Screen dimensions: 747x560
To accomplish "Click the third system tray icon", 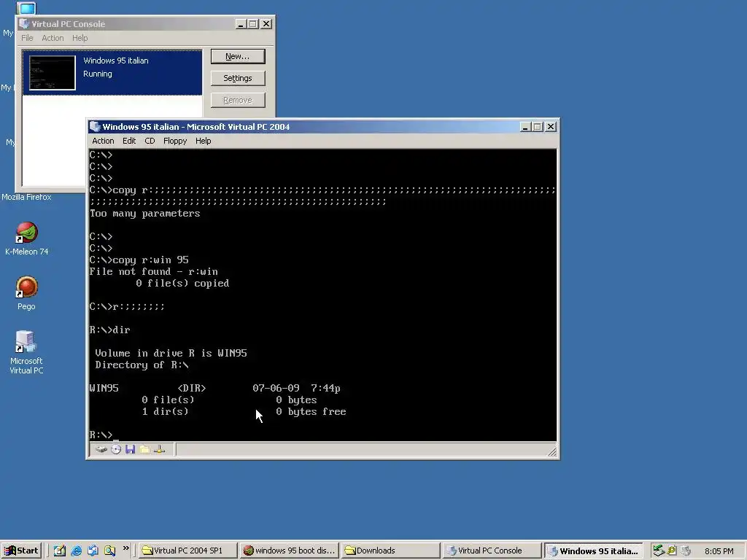I will click(686, 551).
